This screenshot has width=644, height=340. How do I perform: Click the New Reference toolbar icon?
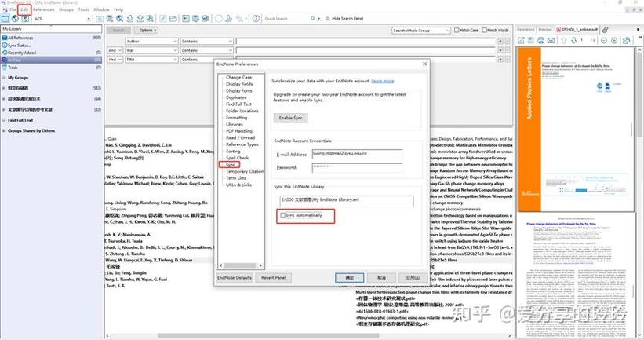click(110, 19)
